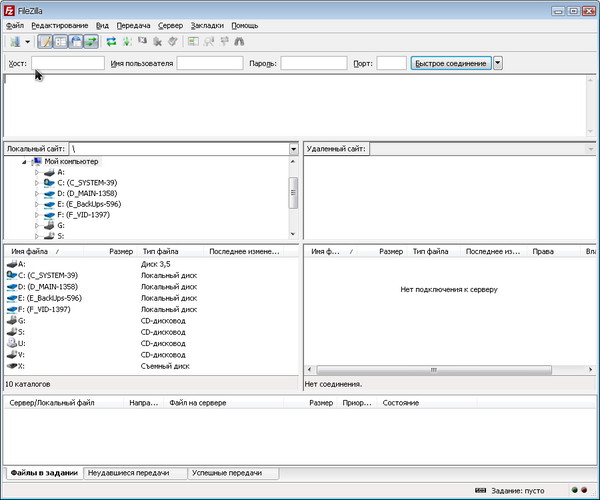
Task: Expand the E: (E_BackUps-596) tree node
Action: [37, 204]
